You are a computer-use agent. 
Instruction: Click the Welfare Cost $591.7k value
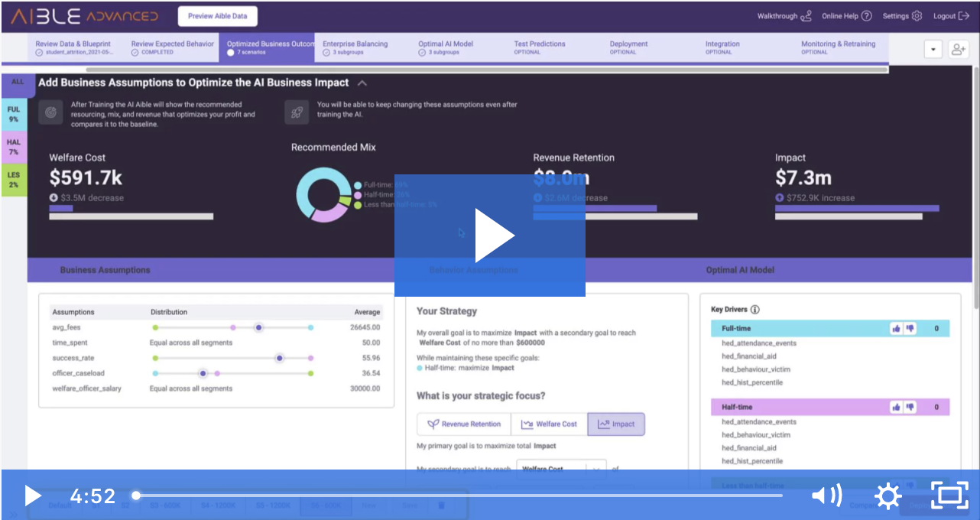coord(86,178)
